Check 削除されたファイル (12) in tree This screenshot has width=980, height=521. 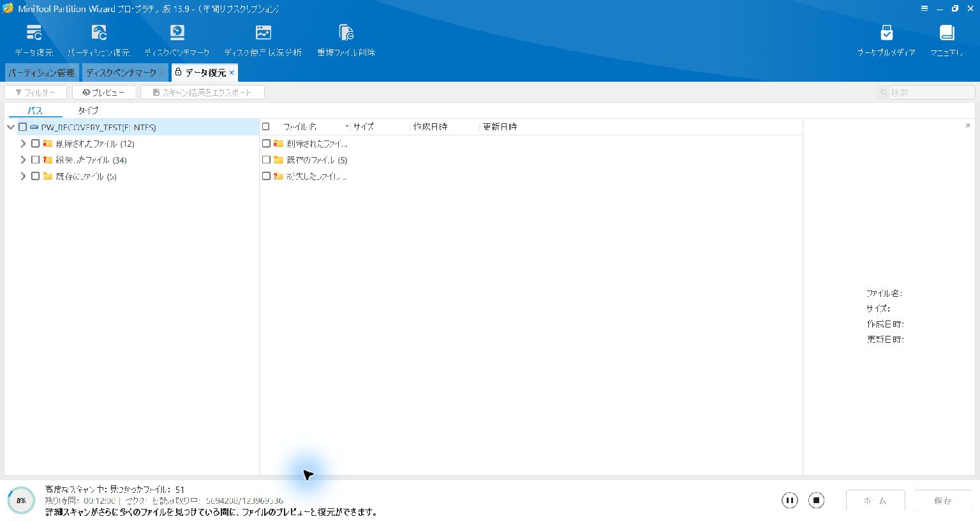(x=35, y=144)
